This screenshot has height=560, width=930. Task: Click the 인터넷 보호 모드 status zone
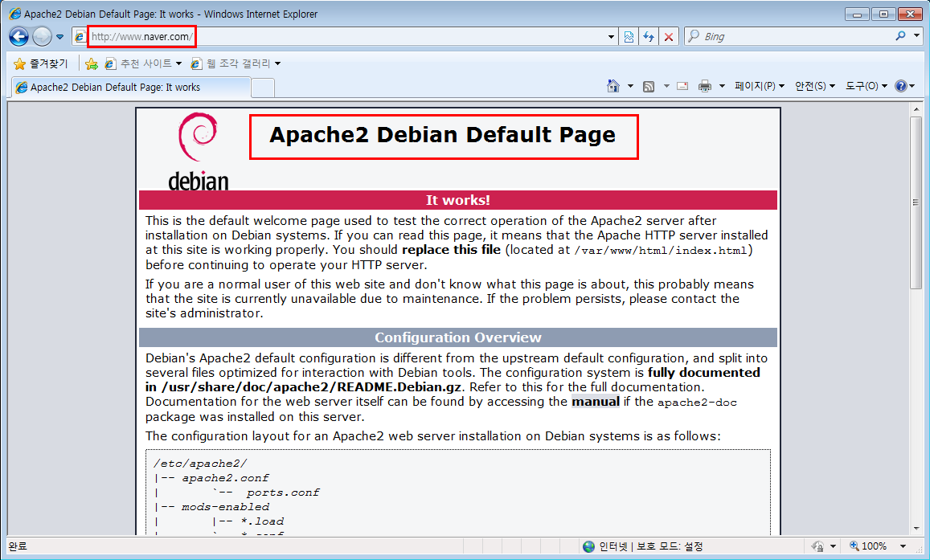click(x=643, y=546)
